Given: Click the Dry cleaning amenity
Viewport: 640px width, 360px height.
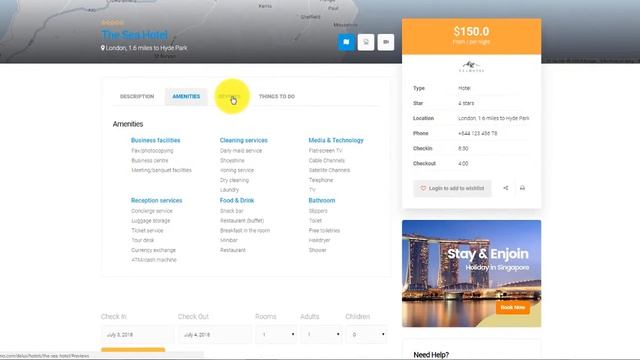Looking at the screenshot, I should (234, 180).
